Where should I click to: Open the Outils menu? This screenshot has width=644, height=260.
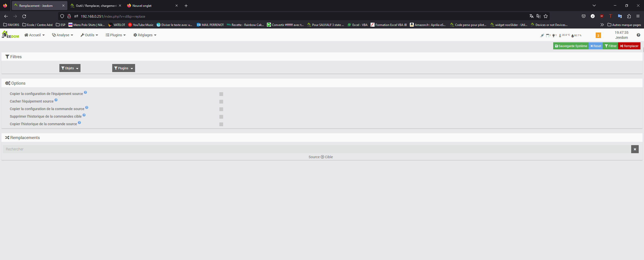(x=89, y=35)
